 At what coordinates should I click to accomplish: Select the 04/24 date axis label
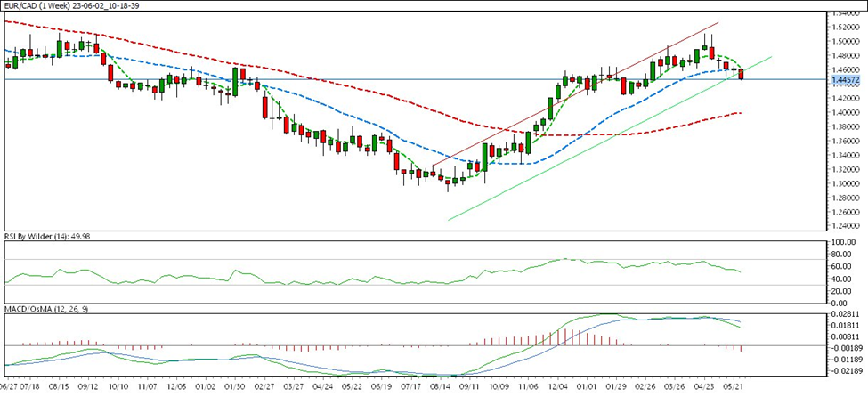coord(323,385)
